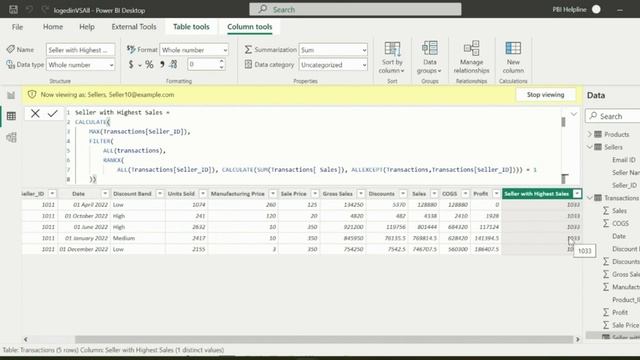Click decimal places icon
This screenshot has height=360, width=640.
click(173, 64)
